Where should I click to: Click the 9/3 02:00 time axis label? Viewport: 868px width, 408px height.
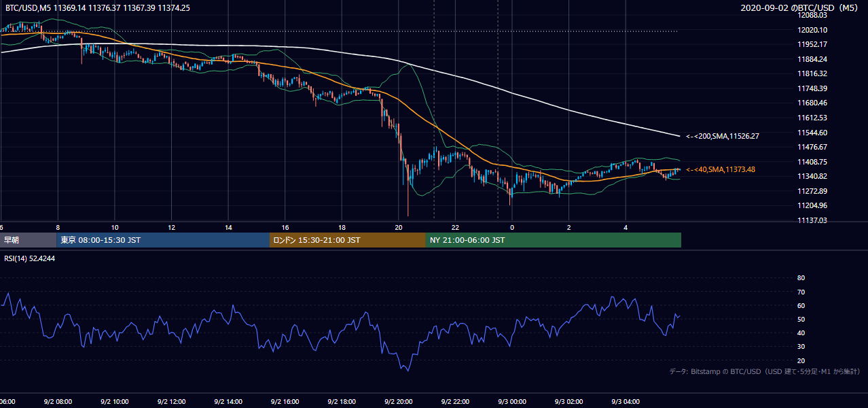coord(569,402)
